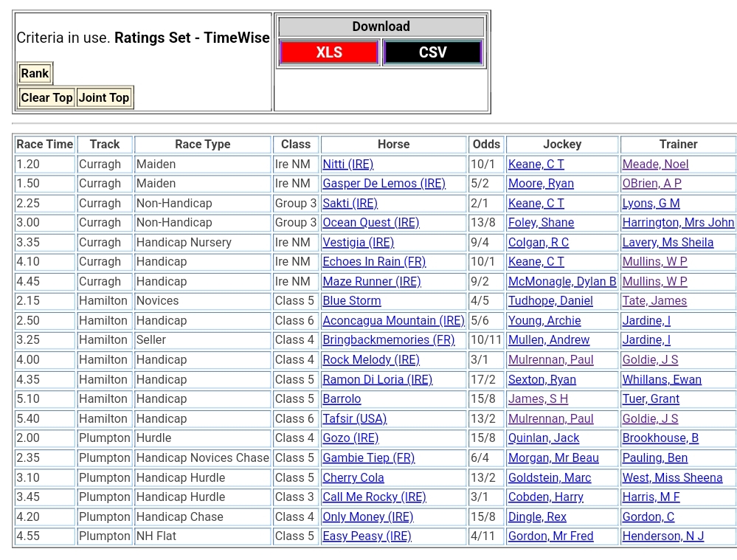
Task: Open Aconcagua Mountain (IRE) link
Action: [x=393, y=321]
